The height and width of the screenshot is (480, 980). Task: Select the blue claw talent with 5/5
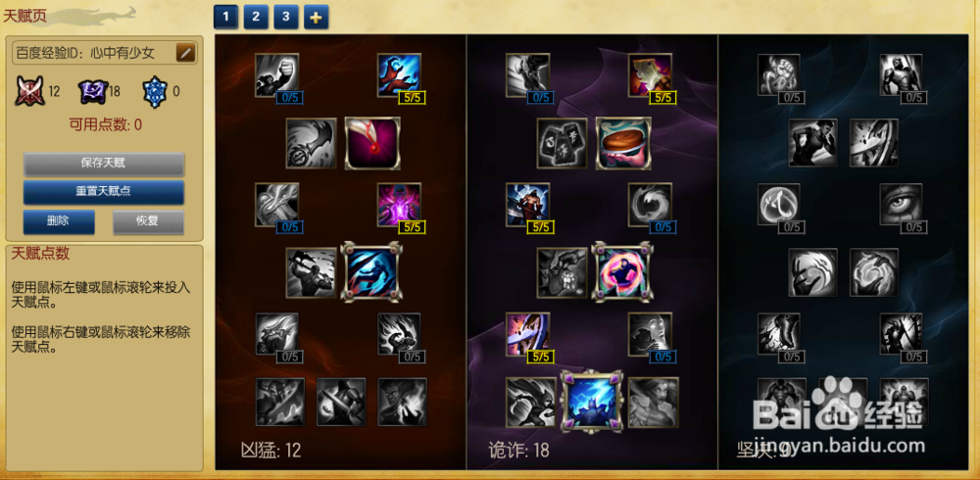399,75
